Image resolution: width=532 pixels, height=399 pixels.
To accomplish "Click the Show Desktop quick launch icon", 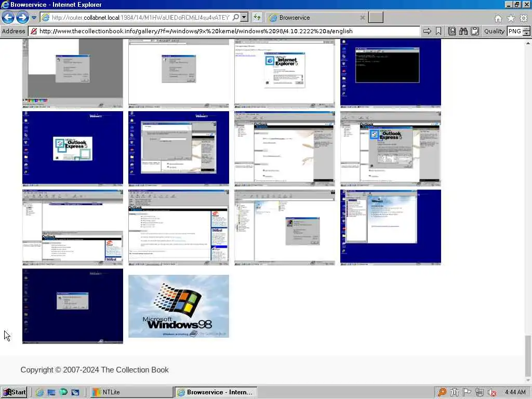I will pos(51,392).
